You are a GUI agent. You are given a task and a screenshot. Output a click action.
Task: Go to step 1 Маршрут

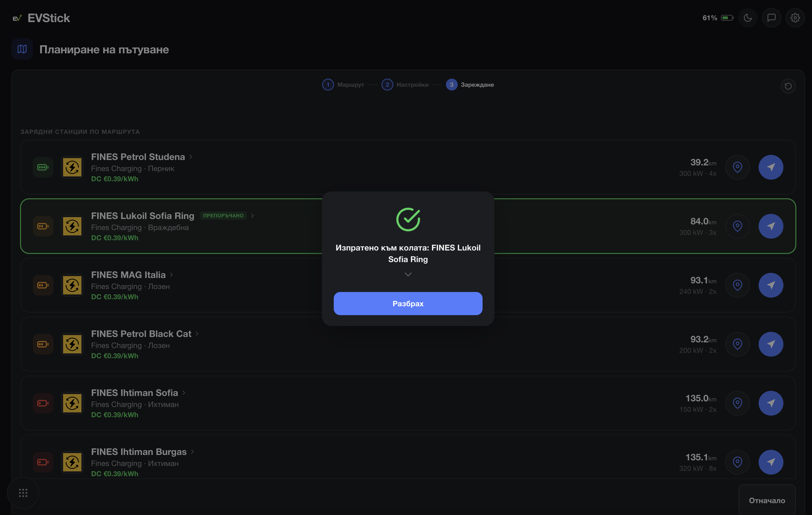coord(343,85)
